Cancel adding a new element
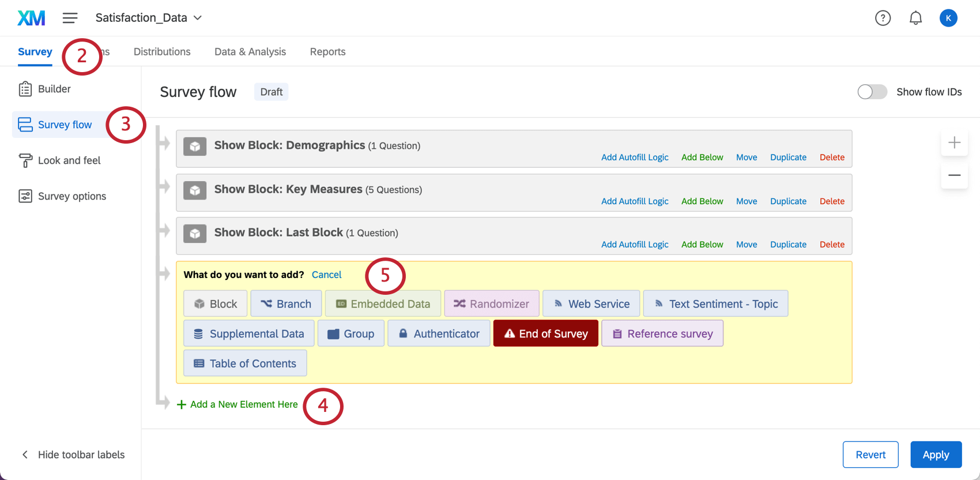The image size is (980, 480). pyautogui.click(x=326, y=275)
